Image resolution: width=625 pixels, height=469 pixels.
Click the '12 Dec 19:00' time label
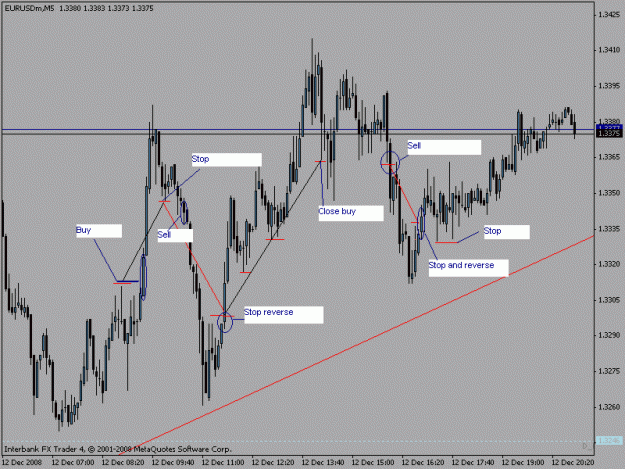pyautogui.click(x=523, y=462)
